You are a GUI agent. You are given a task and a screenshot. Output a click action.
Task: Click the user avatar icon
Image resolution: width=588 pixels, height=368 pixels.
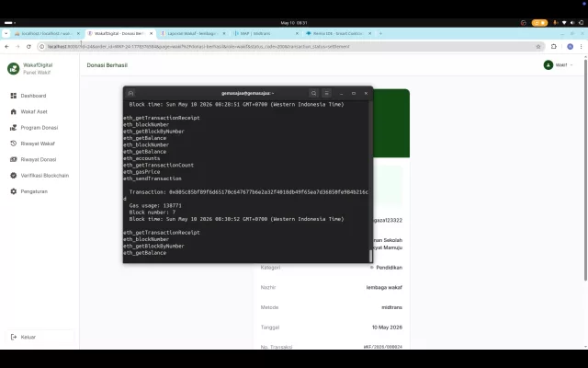tap(548, 65)
